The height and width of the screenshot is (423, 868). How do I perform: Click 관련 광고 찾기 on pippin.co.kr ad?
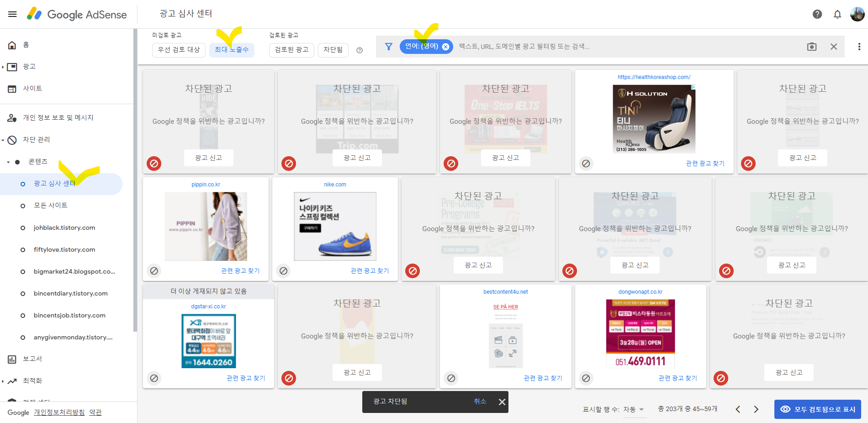240,271
